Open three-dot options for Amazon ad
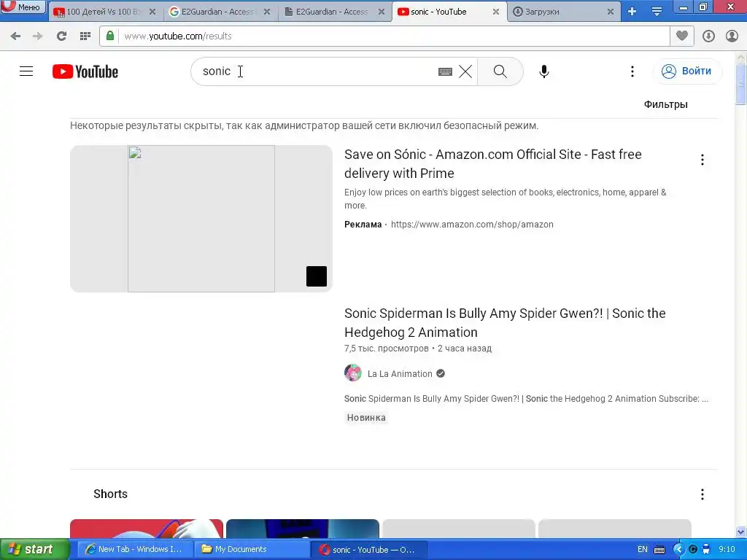 click(x=703, y=160)
